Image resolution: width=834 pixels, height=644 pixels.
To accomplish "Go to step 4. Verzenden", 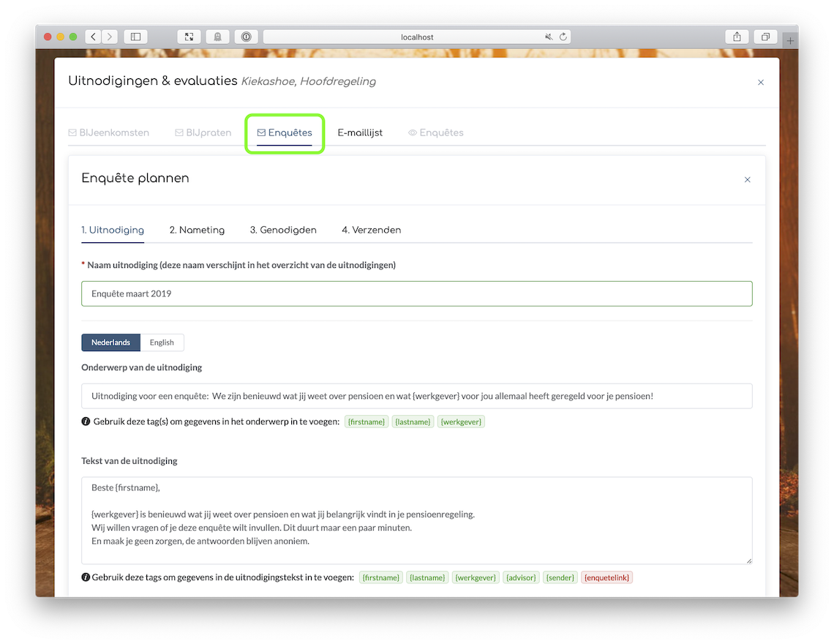I will click(371, 230).
